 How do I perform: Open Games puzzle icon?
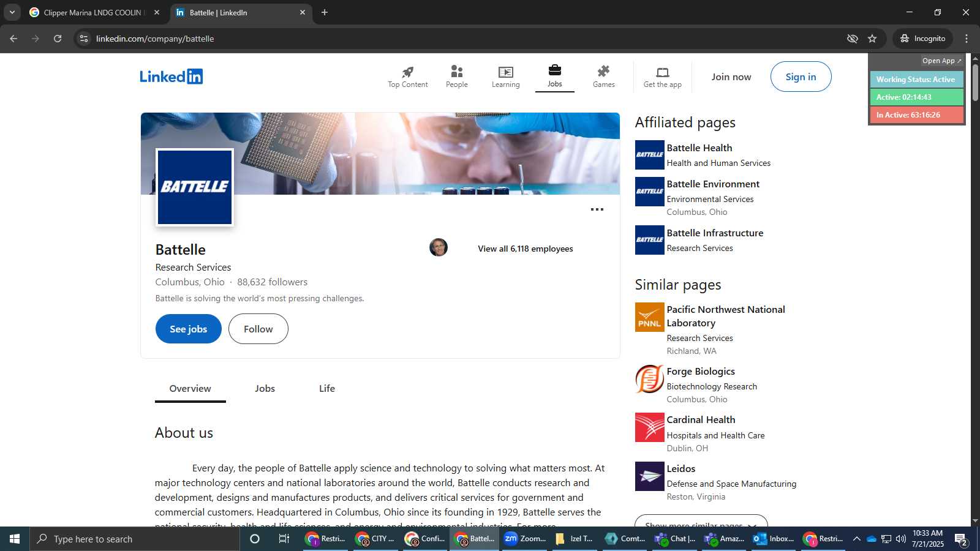click(x=603, y=72)
